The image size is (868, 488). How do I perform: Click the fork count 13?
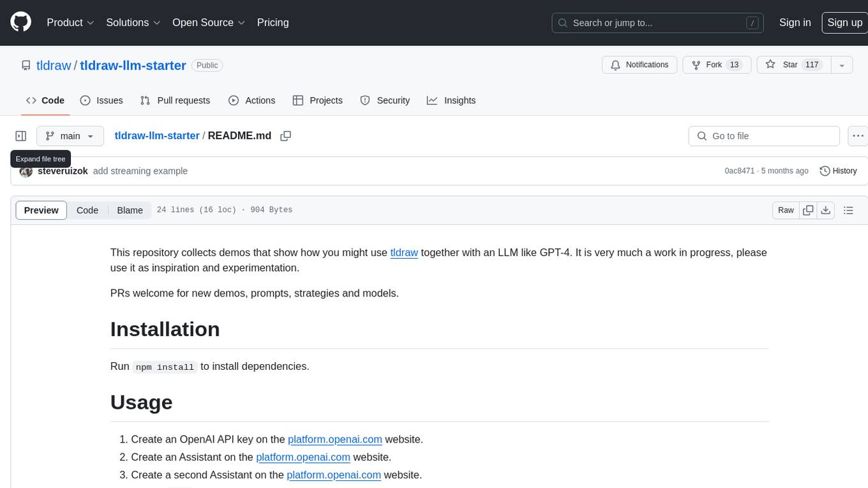tap(734, 65)
